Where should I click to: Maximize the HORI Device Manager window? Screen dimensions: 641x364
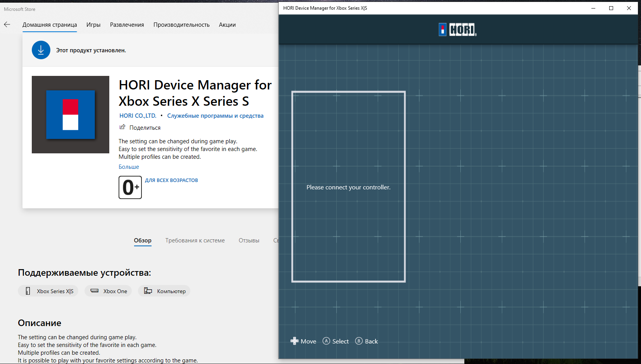pos(611,8)
